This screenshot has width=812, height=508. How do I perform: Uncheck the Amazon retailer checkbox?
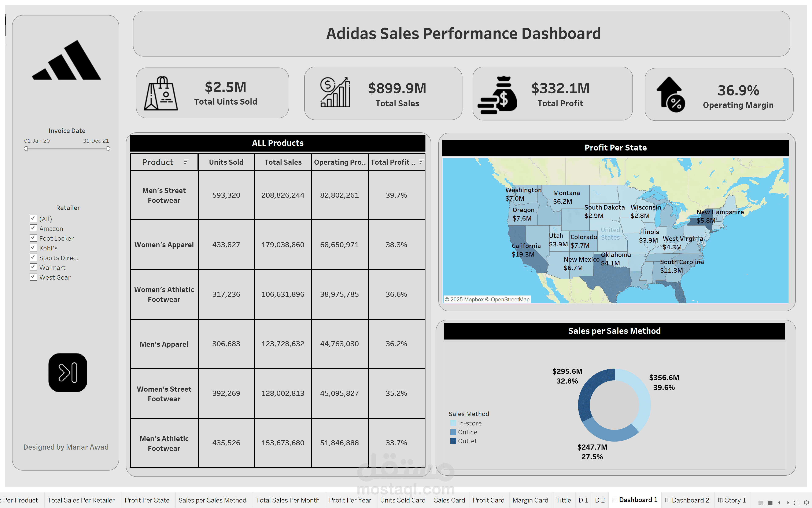33,228
